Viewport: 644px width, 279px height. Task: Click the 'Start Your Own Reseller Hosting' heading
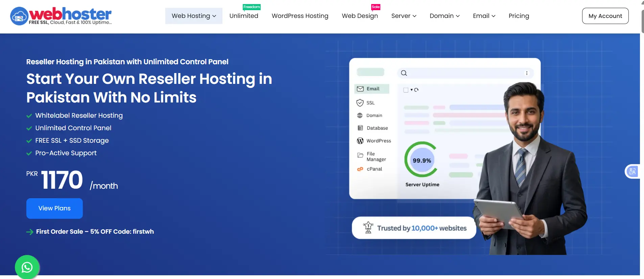point(149,88)
